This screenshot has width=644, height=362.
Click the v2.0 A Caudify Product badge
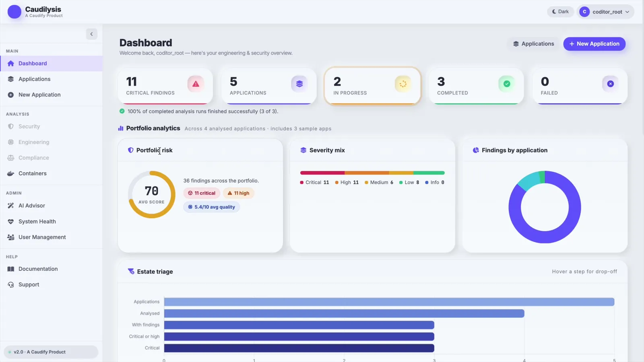(51, 352)
